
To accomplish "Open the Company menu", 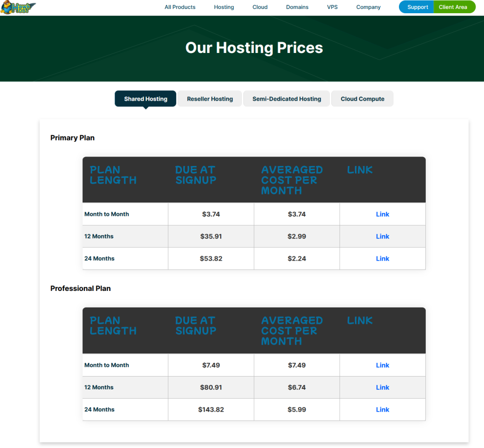I will click(368, 7).
